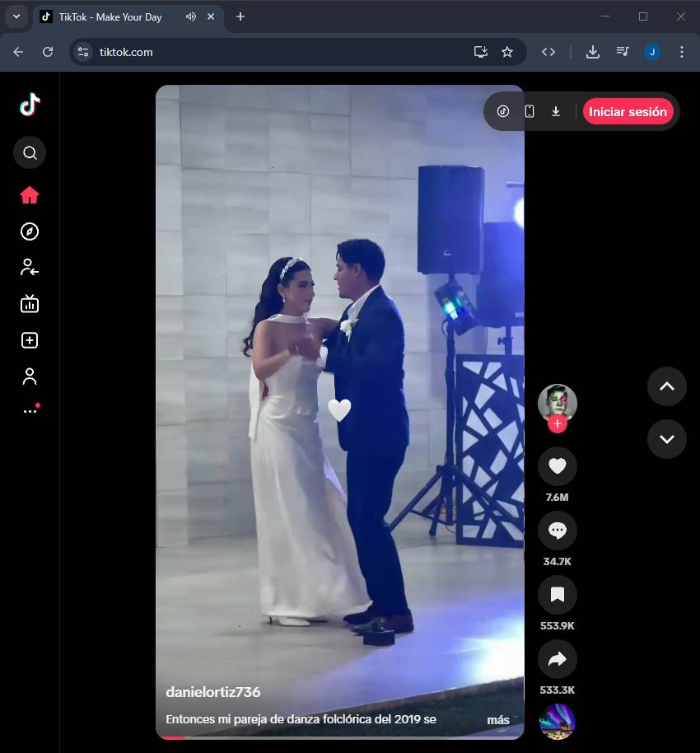This screenshot has height=753, width=700.
Task: Open the Explore compass icon
Action: point(30,232)
